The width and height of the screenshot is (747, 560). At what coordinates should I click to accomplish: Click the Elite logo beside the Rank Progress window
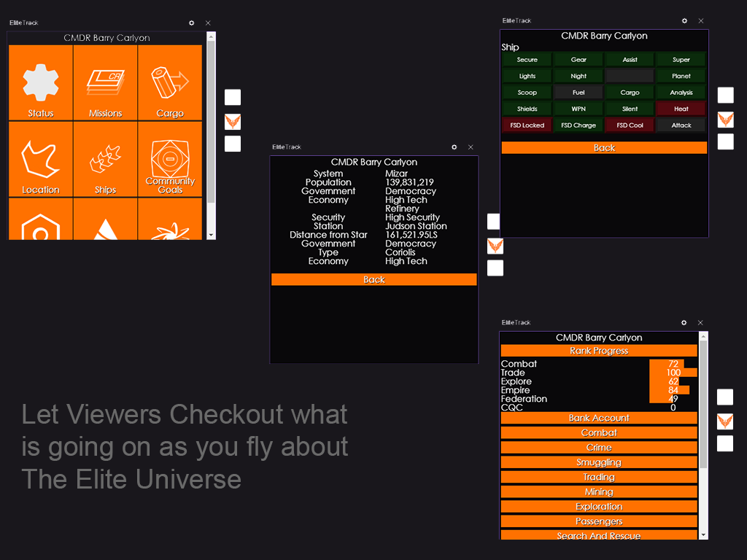[x=725, y=421]
